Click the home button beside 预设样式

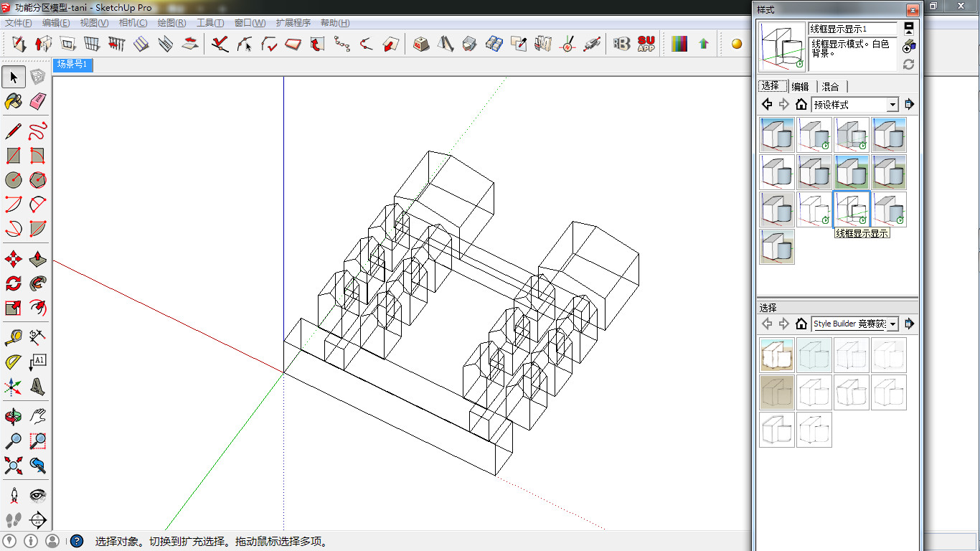coord(801,105)
